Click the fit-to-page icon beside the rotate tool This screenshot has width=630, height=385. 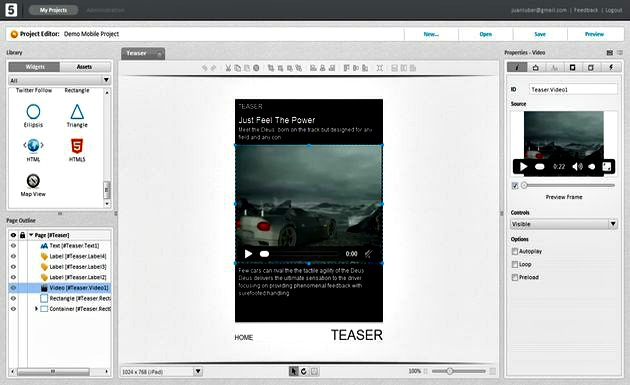315,371
